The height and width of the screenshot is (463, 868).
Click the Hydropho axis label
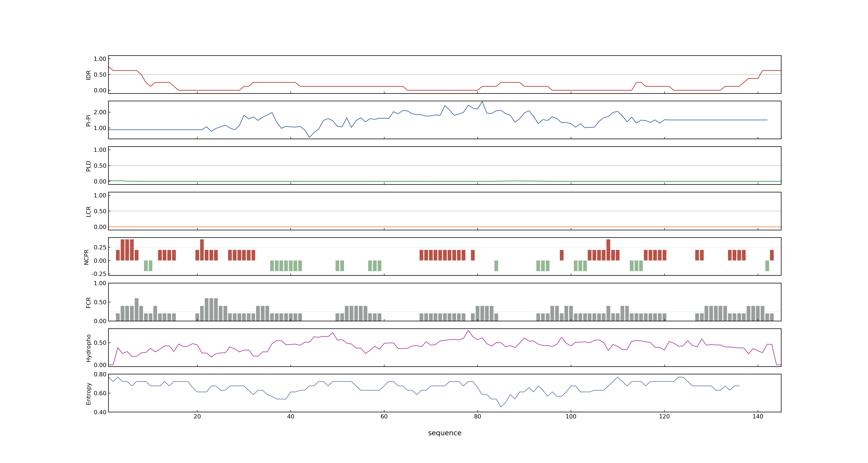click(89, 348)
